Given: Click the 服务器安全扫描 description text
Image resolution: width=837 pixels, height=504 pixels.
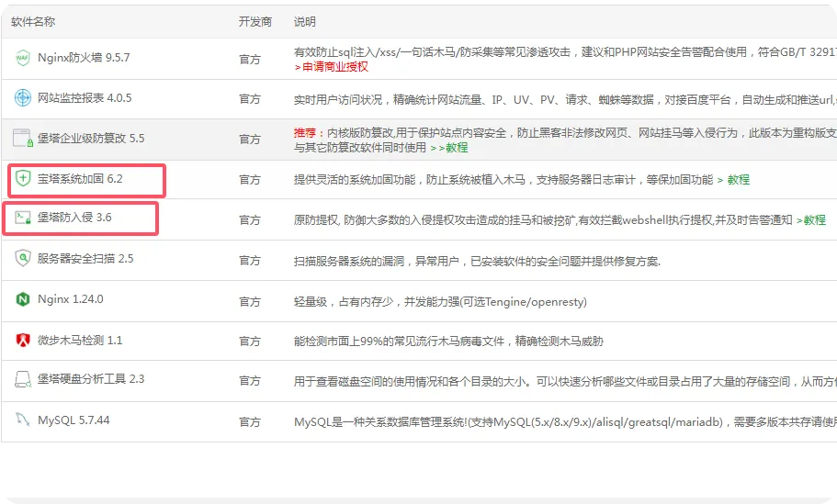Looking at the screenshot, I should click(477, 262).
